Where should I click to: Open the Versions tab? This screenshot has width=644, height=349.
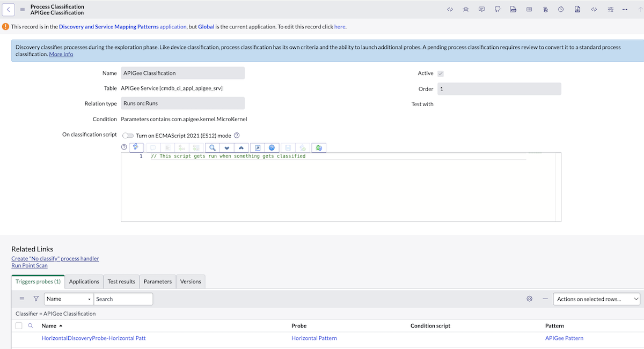click(x=191, y=281)
